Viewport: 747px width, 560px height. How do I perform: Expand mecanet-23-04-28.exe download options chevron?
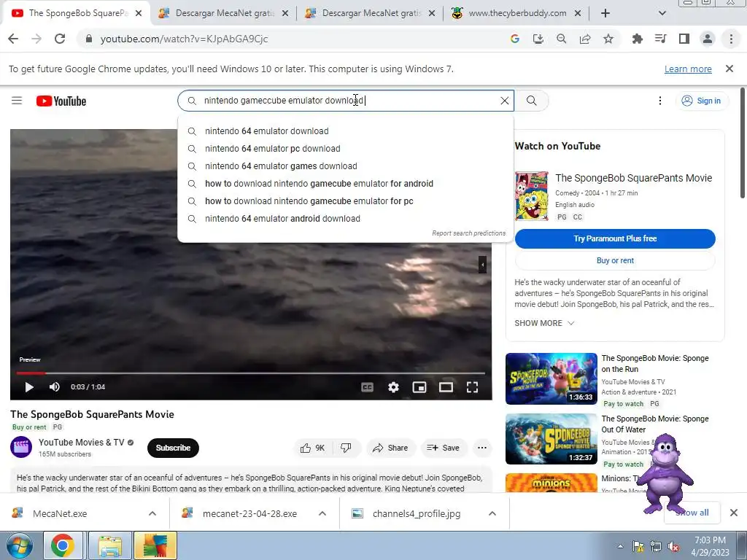tap(322, 513)
